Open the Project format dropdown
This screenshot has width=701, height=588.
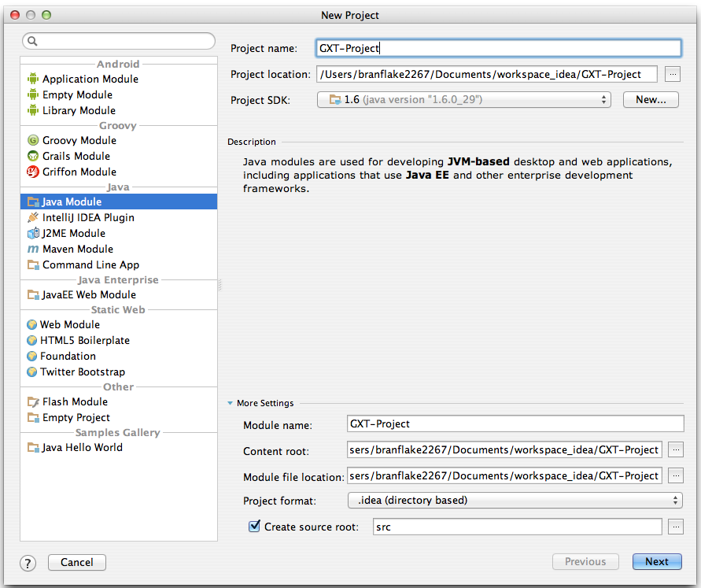(x=515, y=500)
